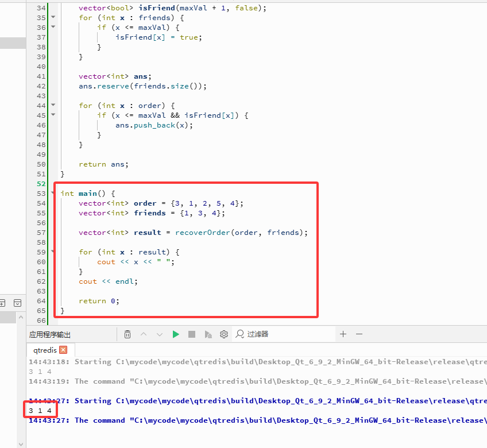
Task: Click 'cout << x' statement on line 60
Action: 136,262
